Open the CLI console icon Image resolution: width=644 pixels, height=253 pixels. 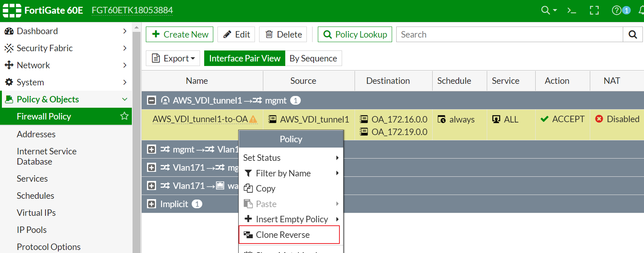(571, 10)
